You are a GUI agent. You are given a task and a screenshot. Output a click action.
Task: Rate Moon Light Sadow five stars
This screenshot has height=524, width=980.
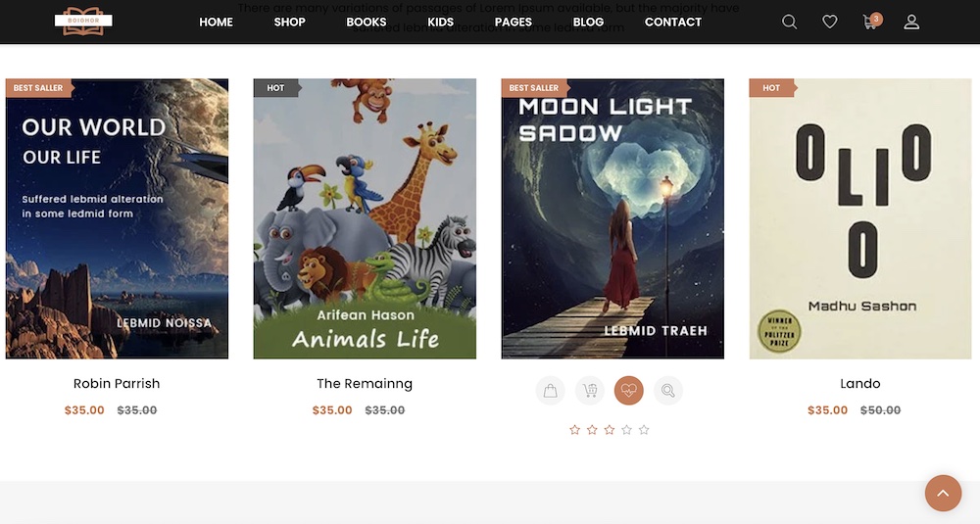tap(645, 430)
